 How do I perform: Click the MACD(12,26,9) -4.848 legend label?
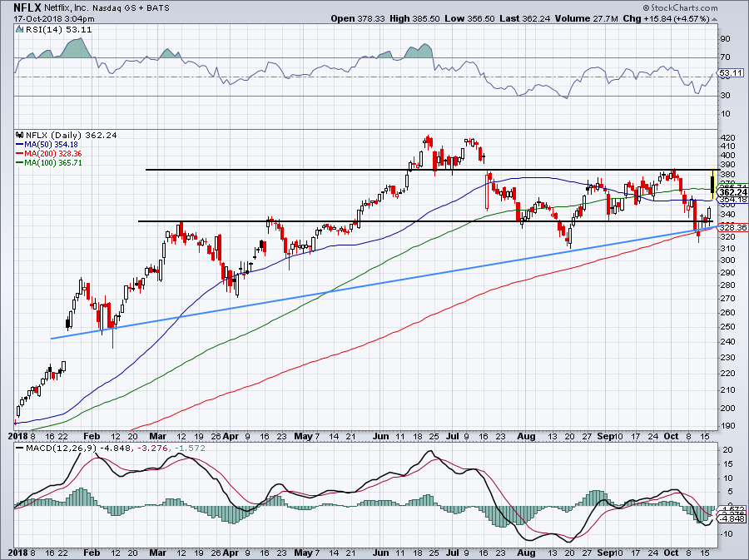80,448
